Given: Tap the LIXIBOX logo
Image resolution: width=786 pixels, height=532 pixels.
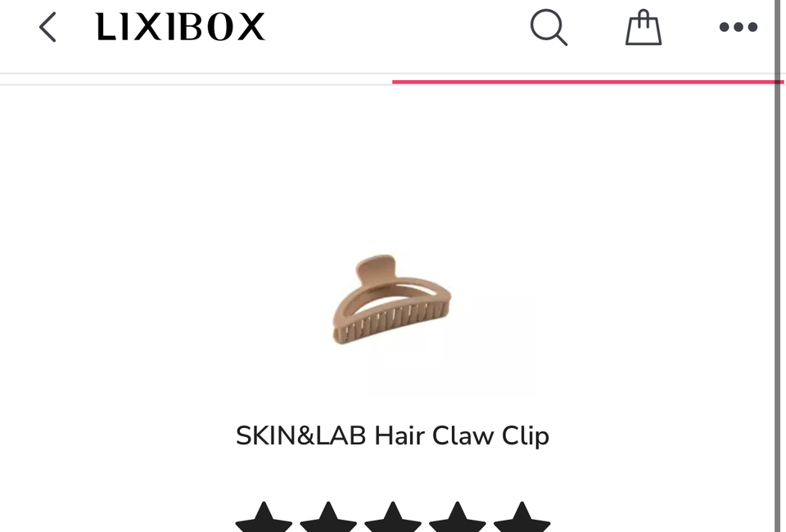Looking at the screenshot, I should 180,27.
